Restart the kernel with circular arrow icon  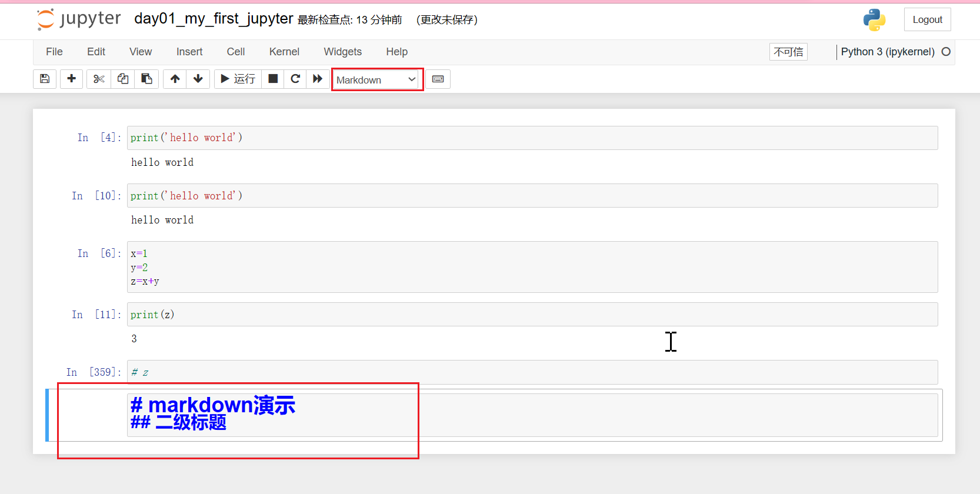(x=295, y=79)
